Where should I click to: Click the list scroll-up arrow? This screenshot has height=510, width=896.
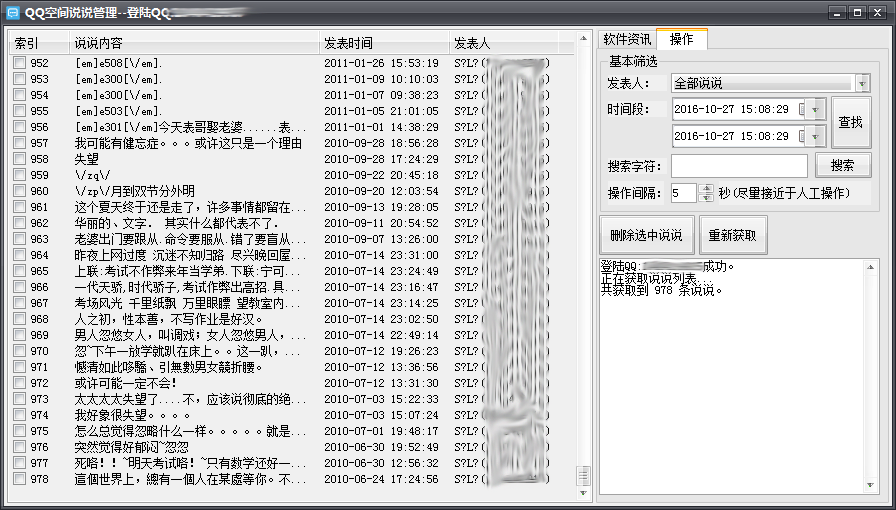[583, 38]
